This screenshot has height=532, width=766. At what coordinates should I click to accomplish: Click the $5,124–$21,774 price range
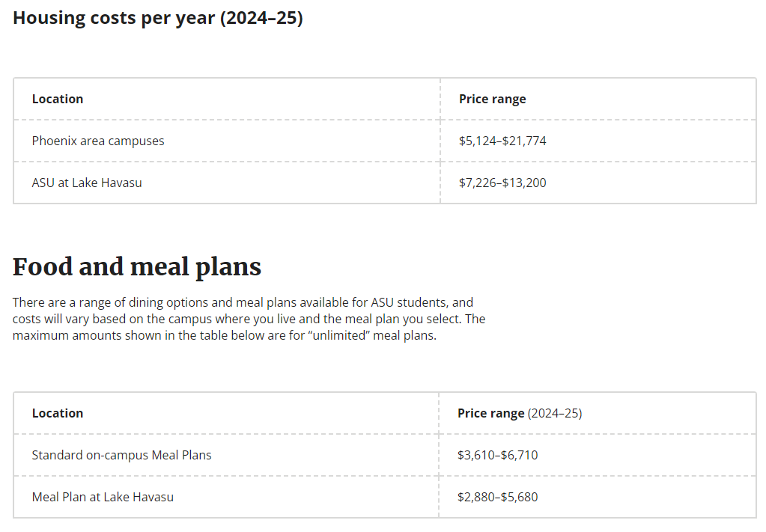502,141
